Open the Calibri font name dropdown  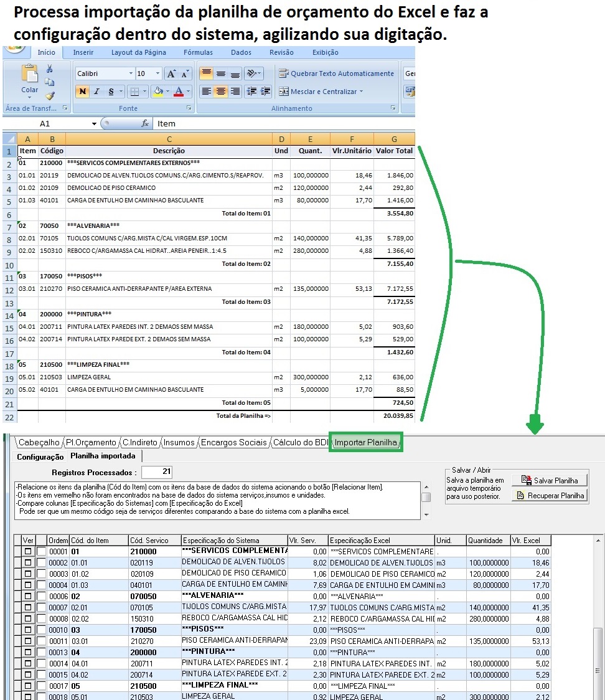click(131, 73)
